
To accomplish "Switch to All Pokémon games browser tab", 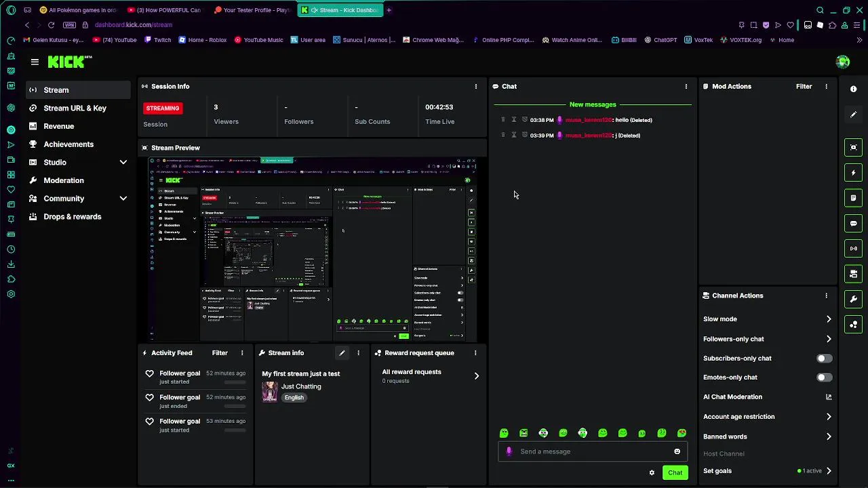I will [78, 10].
